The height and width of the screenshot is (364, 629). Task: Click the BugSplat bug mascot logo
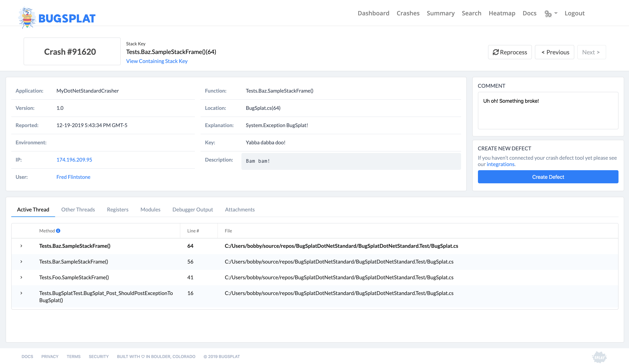tap(27, 18)
